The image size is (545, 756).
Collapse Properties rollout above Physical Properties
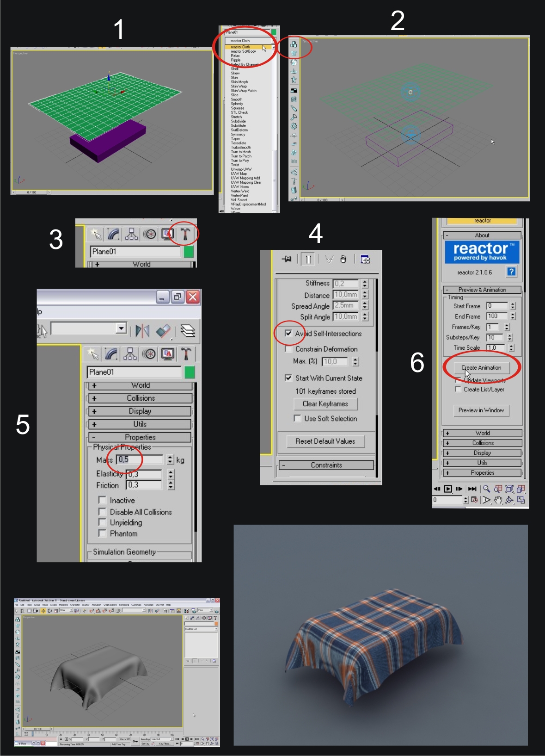click(140, 437)
